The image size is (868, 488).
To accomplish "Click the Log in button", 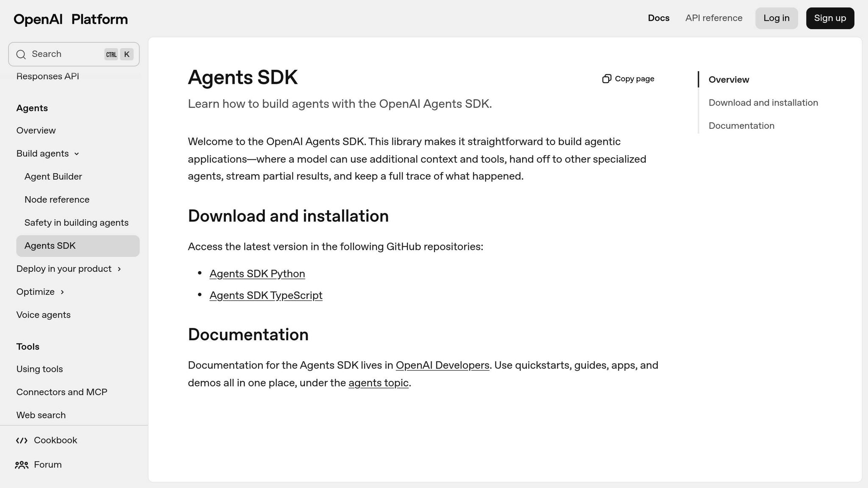I will (x=776, y=18).
